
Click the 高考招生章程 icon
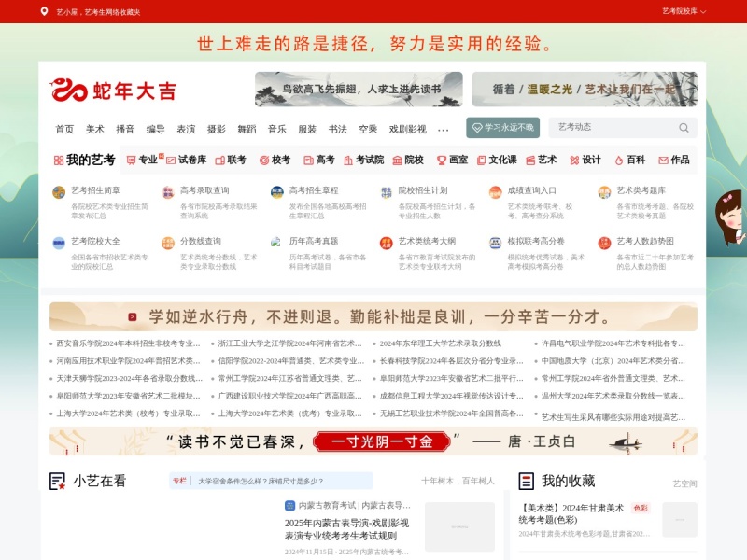pyautogui.click(x=277, y=192)
